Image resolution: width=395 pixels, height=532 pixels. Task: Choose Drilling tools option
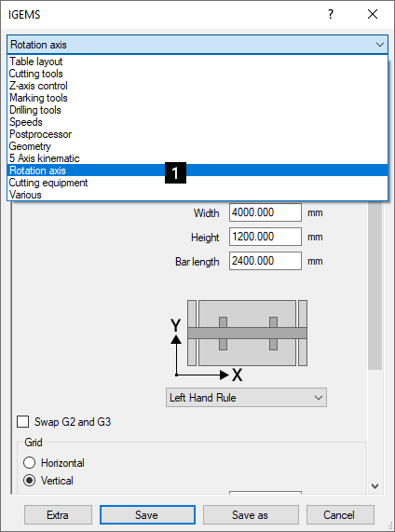point(197,110)
